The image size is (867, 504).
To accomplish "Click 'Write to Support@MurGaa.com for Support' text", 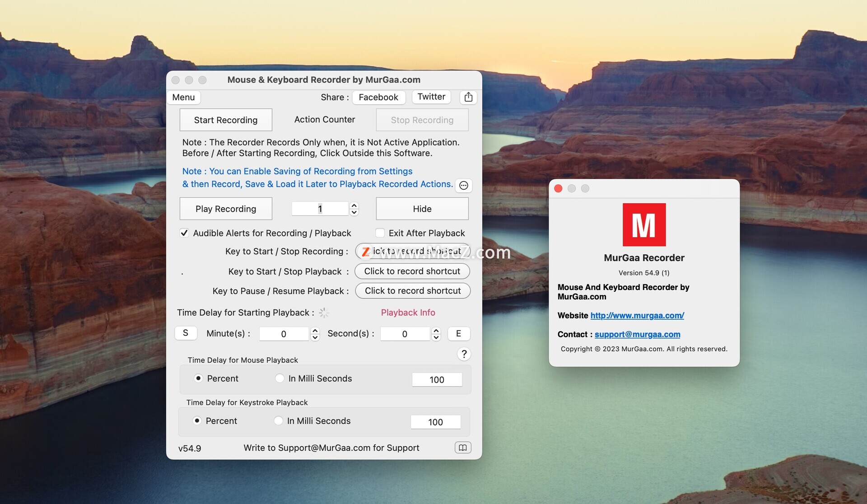I will pos(331,448).
